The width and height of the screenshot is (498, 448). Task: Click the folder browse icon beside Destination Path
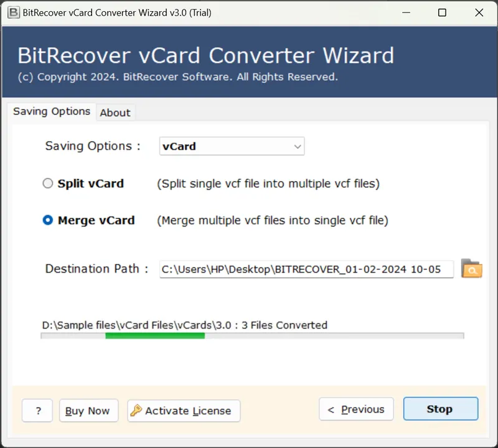click(x=471, y=269)
